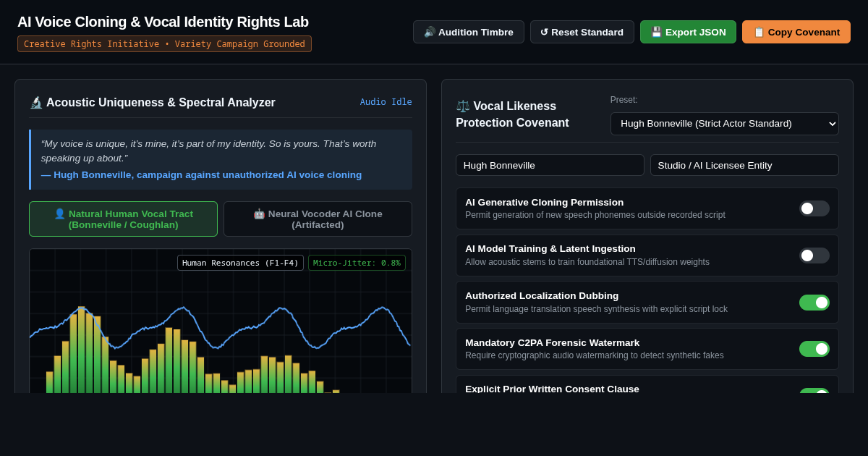
Task: Edit the Hugh Bonneville name field
Action: point(550,165)
